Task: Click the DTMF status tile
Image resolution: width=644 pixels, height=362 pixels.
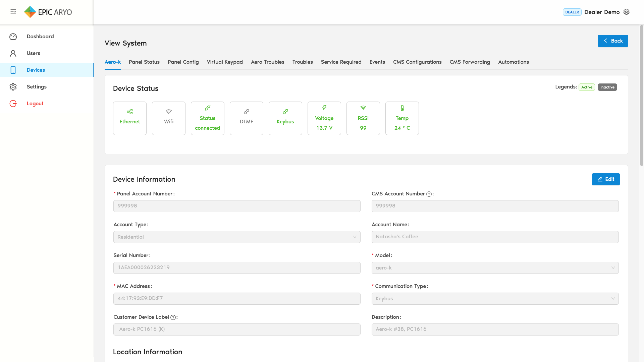Action: coord(247,118)
